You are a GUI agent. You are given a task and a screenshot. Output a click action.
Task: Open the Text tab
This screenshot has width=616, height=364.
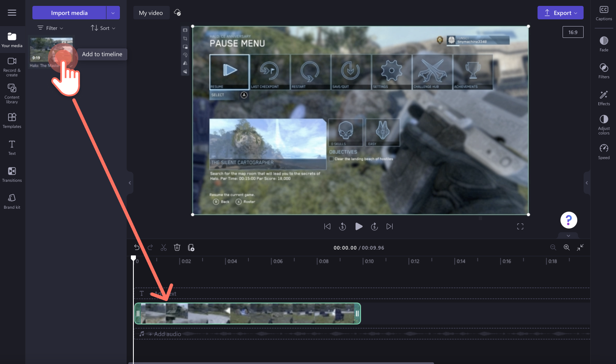[12, 147]
